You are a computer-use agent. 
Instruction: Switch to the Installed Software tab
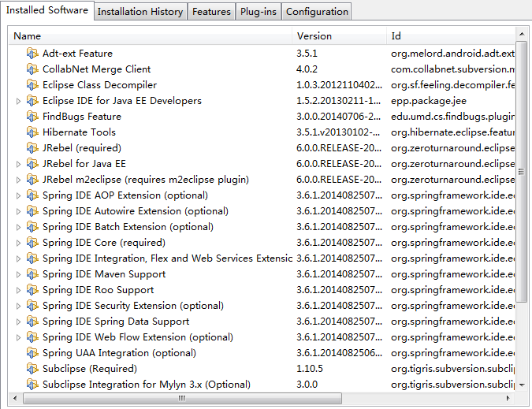point(47,10)
